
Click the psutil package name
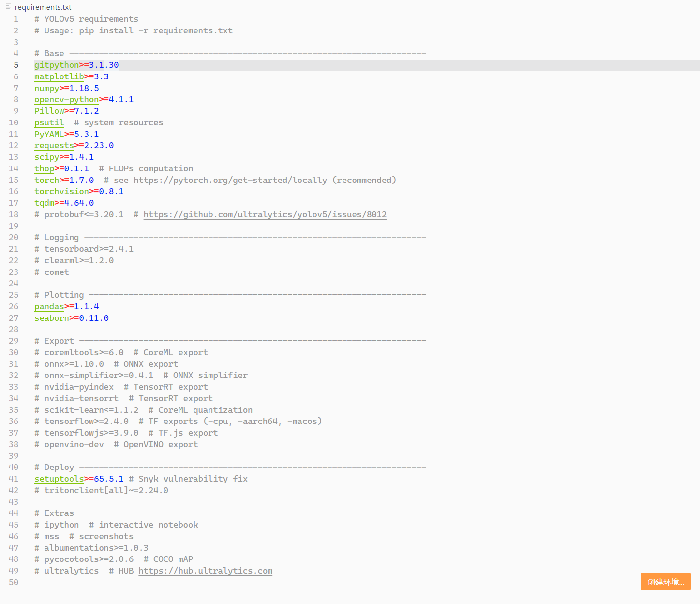(x=49, y=122)
